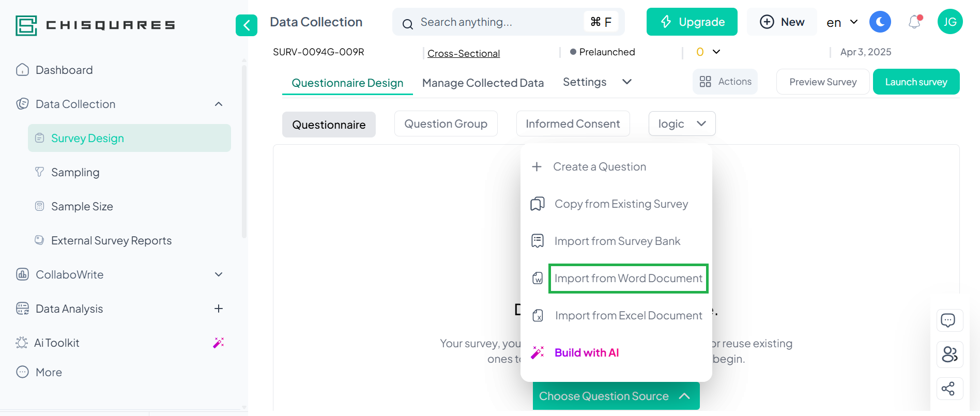Open Sample Size in the sidebar
This screenshot has height=416, width=980.
point(82,206)
